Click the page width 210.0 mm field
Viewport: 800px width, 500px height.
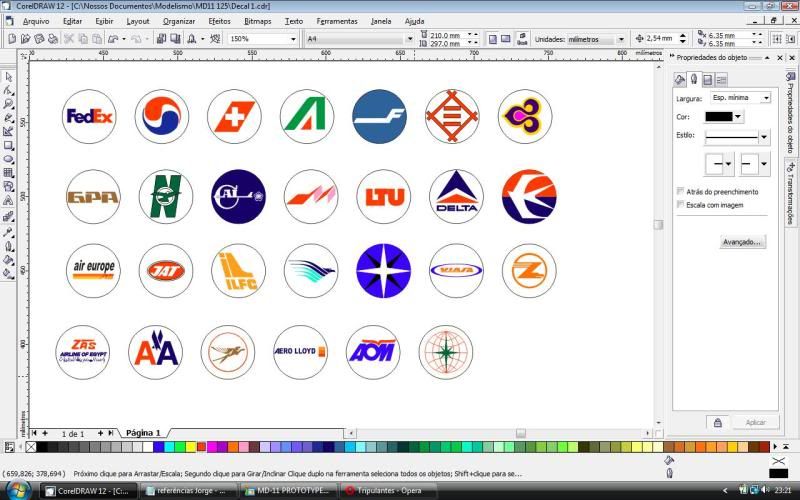tap(446, 35)
